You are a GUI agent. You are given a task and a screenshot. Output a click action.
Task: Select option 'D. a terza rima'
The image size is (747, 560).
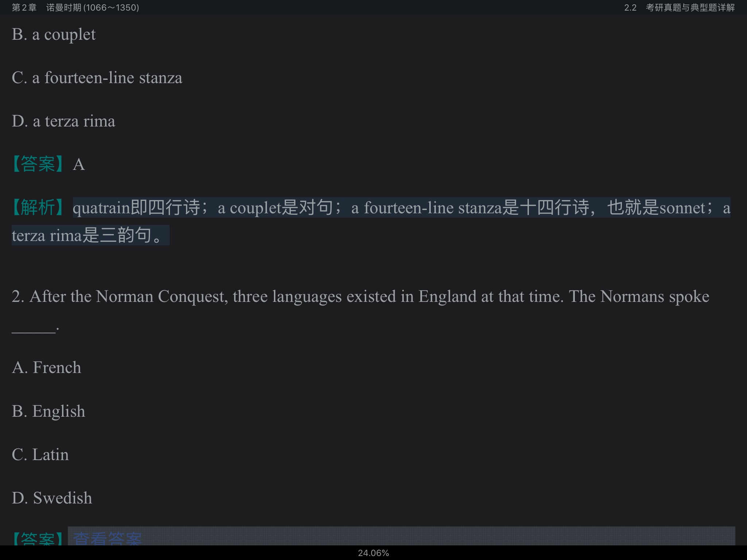63,121
